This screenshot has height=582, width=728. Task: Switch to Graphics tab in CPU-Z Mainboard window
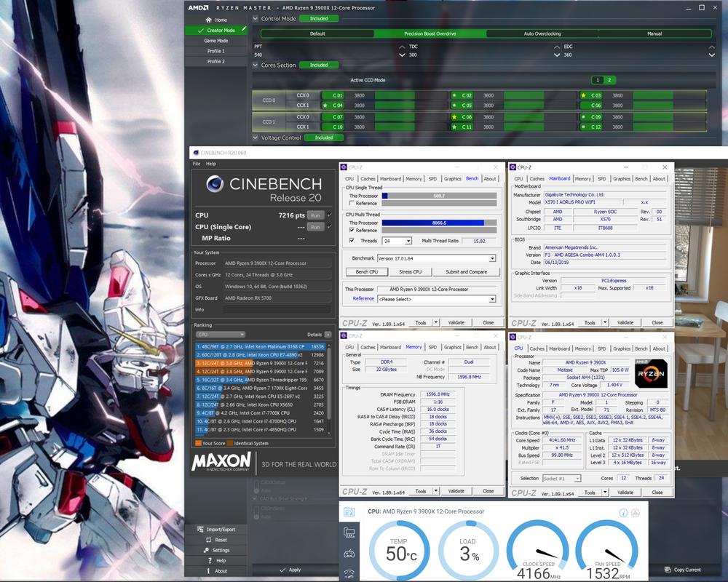point(622,179)
